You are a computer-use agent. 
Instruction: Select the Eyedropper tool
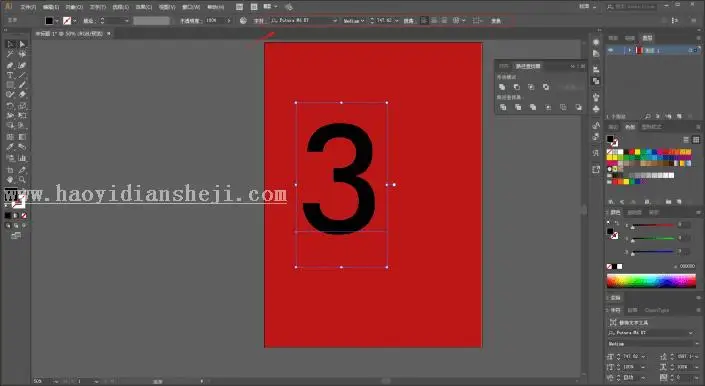[x=11, y=147]
